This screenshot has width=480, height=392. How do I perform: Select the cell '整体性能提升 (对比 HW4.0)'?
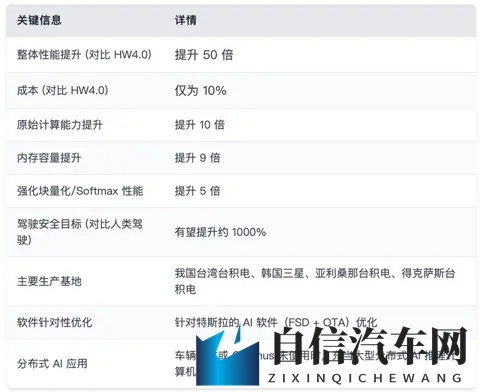tap(84, 54)
